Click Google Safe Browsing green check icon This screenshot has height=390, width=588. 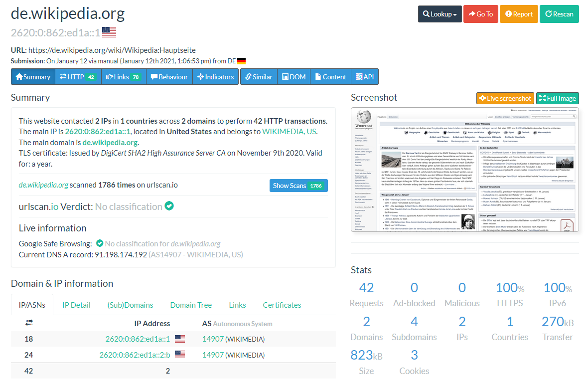[100, 243]
